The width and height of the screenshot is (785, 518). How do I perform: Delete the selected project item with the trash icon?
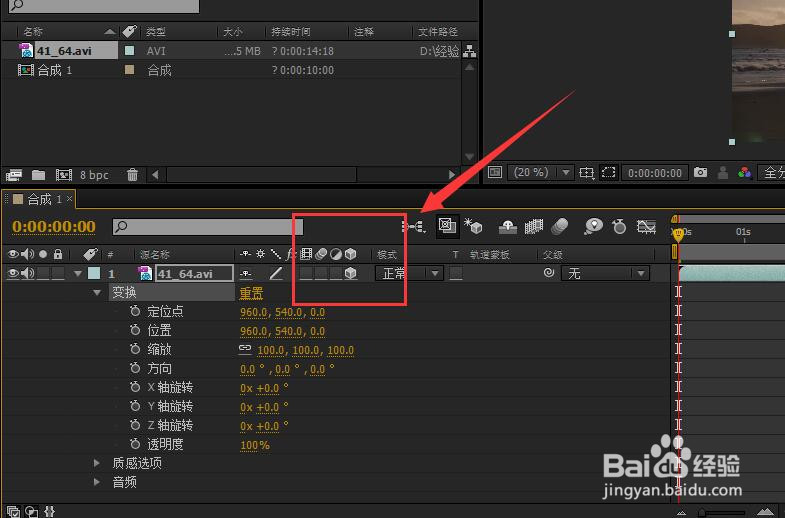[132, 175]
